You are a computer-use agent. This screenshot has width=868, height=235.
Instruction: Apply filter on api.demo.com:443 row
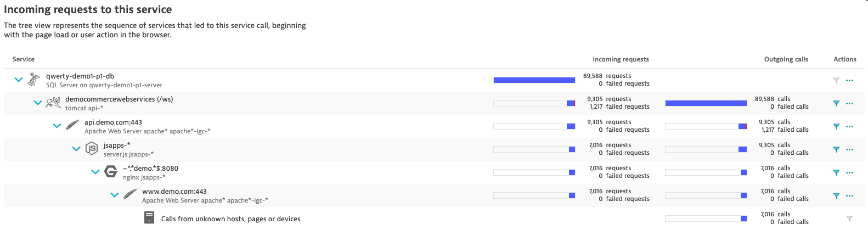pyautogui.click(x=836, y=126)
